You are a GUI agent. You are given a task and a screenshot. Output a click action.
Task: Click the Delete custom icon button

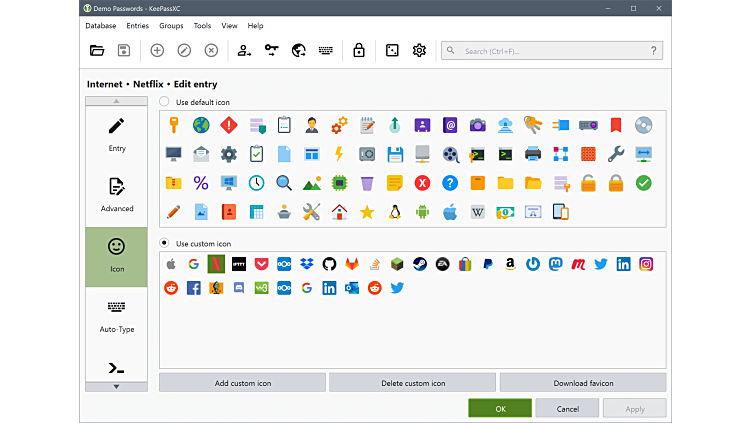tap(412, 383)
